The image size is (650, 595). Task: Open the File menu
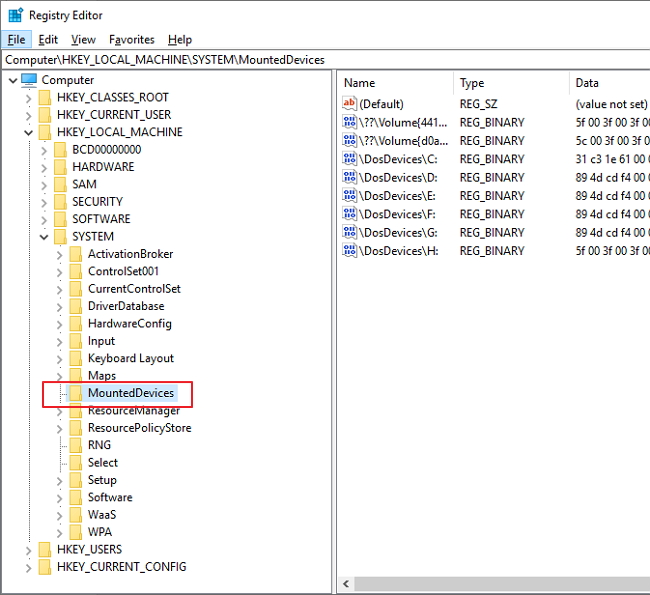pyautogui.click(x=16, y=40)
